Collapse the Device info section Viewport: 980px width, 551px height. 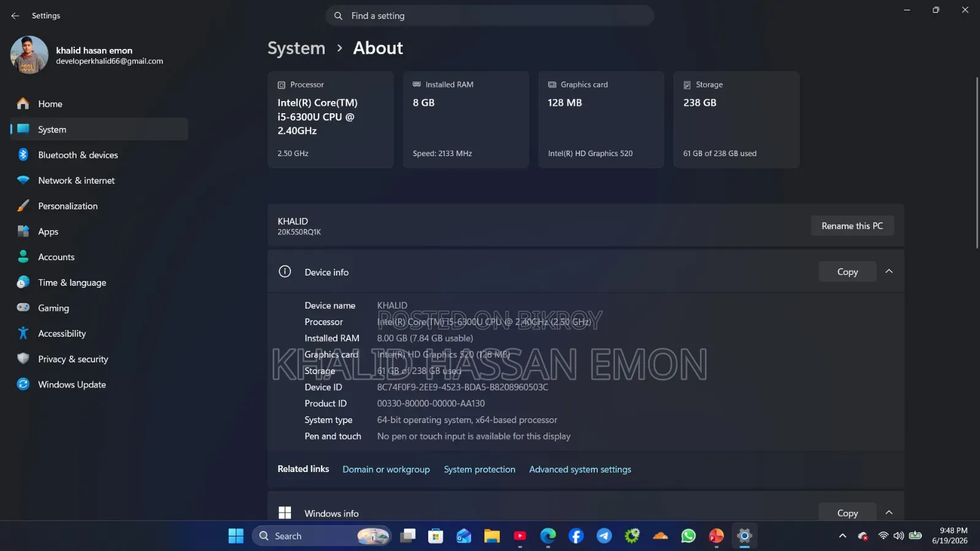(x=889, y=271)
